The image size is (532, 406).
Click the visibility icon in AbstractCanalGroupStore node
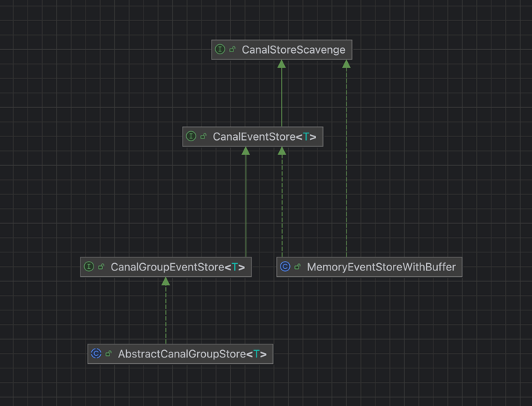(109, 354)
